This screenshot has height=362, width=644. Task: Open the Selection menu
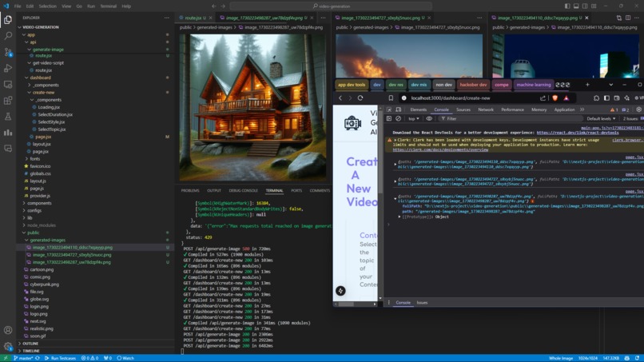point(48,6)
